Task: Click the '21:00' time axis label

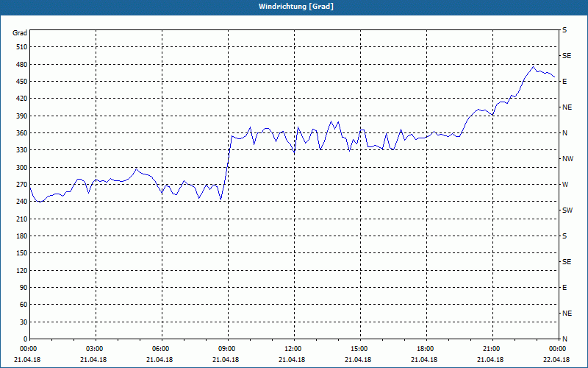Action: [x=491, y=348]
